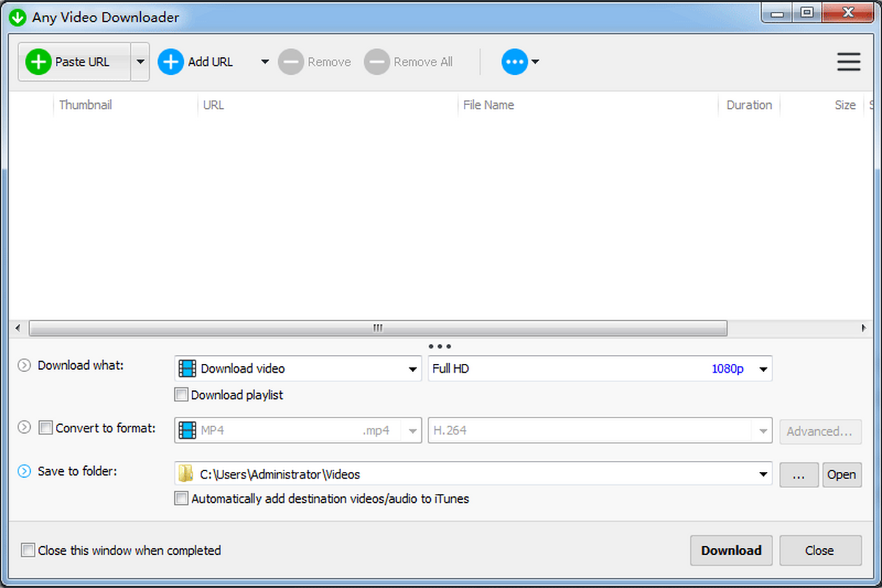This screenshot has width=882, height=588.
Task: Click the three-dot panel splitter handle
Action: (x=440, y=345)
